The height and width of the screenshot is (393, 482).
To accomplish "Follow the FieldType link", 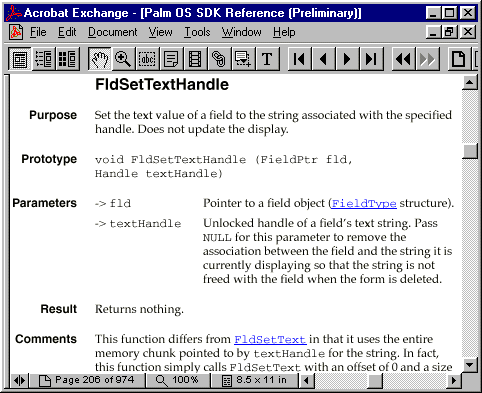I will 364,203.
